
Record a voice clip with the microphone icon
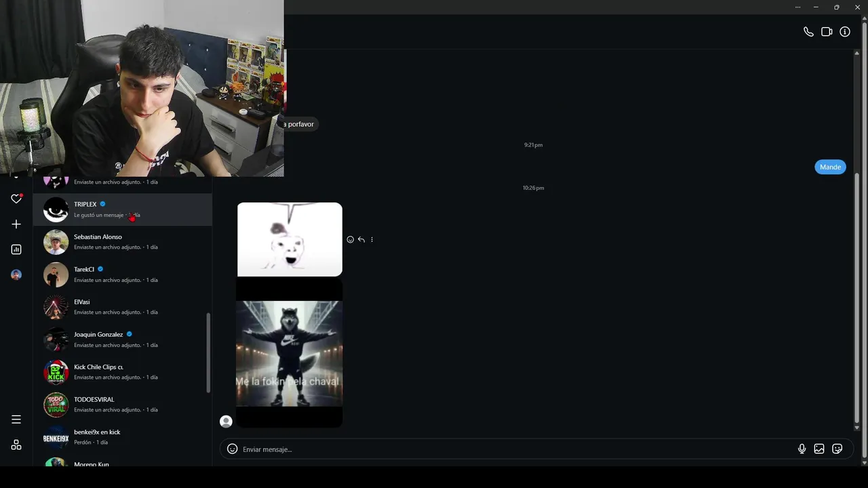click(802, 449)
